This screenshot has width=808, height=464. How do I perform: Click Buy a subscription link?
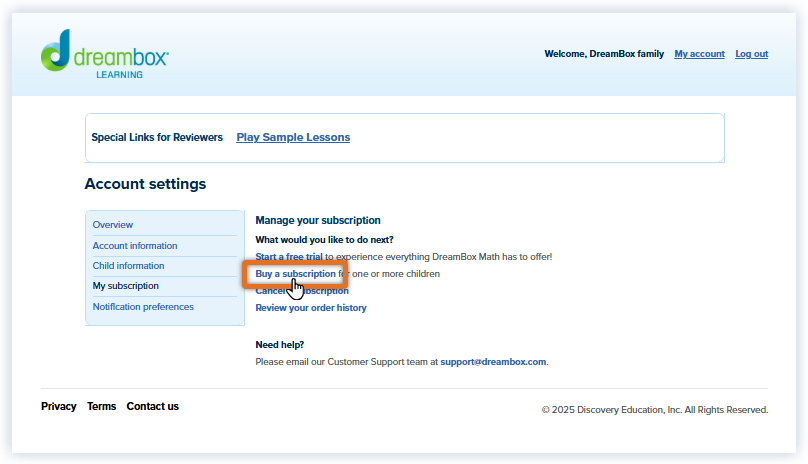296,274
